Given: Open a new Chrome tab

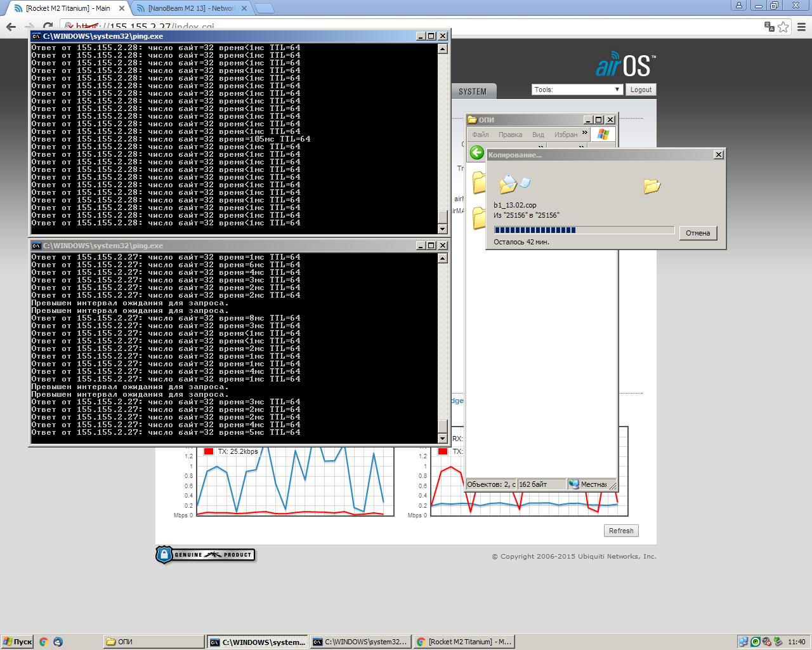Looking at the screenshot, I should tap(266, 8).
